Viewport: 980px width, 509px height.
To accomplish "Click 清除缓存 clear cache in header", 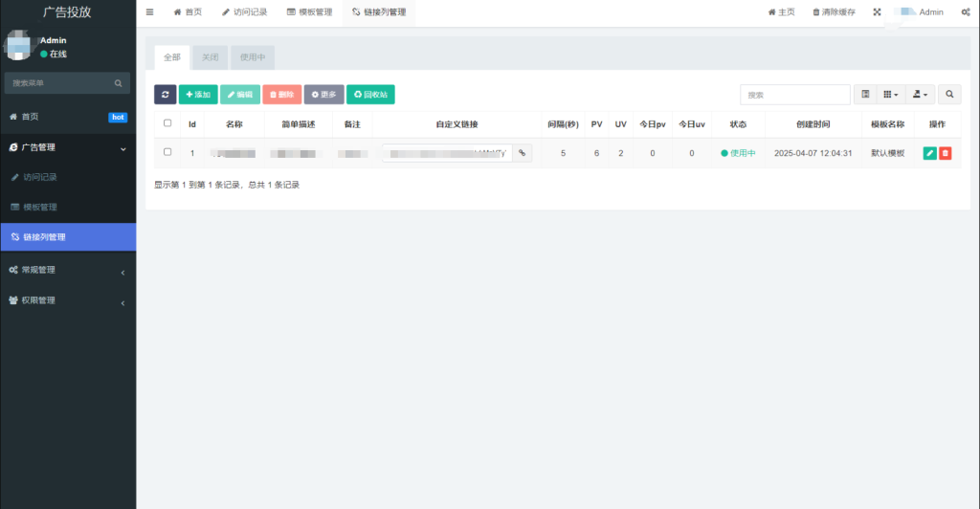I will click(x=834, y=11).
